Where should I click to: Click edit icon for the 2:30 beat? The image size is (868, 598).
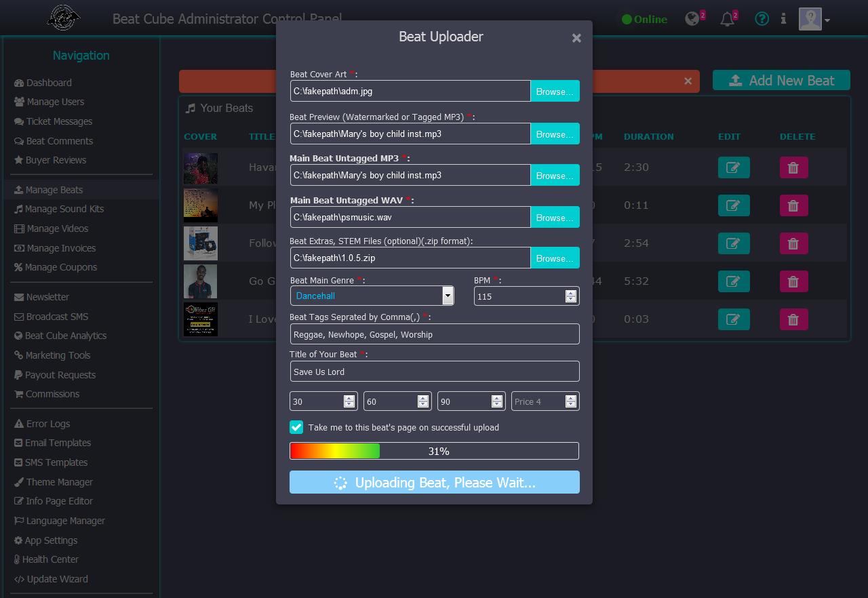pyautogui.click(x=733, y=167)
